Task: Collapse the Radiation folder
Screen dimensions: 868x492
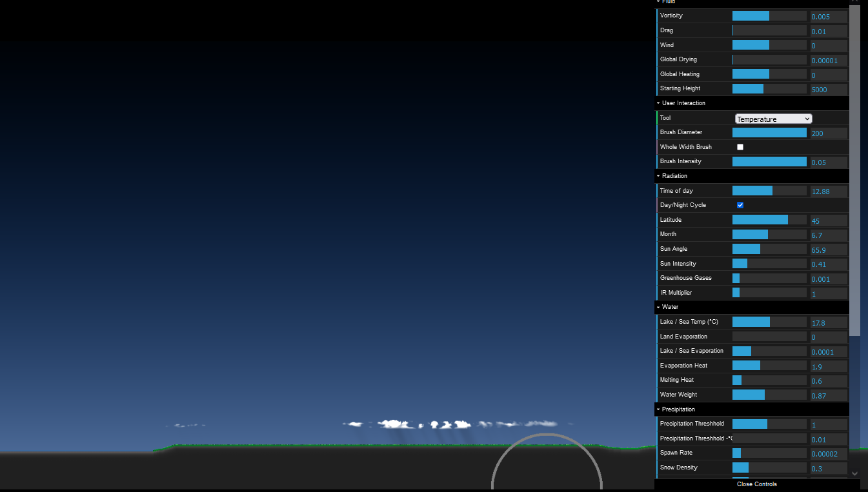Action: (752, 176)
